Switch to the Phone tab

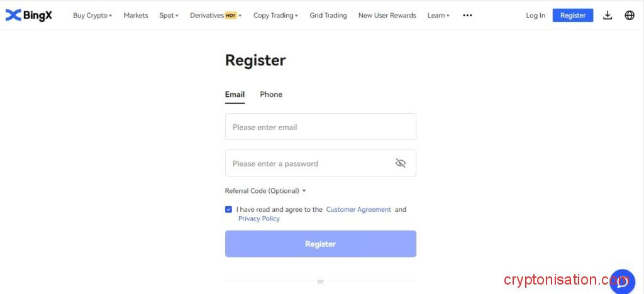tap(271, 94)
